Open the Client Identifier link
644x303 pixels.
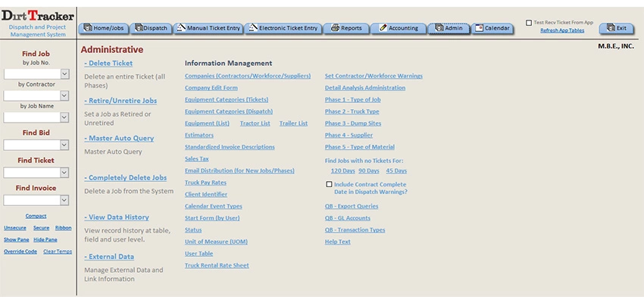206,195
